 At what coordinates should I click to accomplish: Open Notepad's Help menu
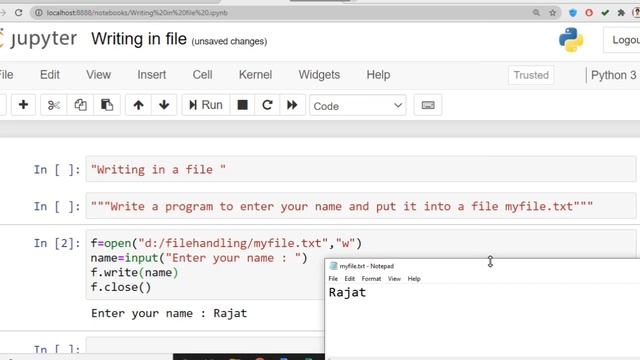point(414,279)
